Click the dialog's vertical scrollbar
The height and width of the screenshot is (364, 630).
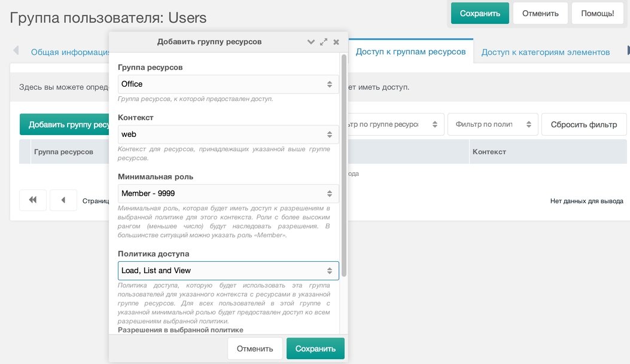click(344, 166)
